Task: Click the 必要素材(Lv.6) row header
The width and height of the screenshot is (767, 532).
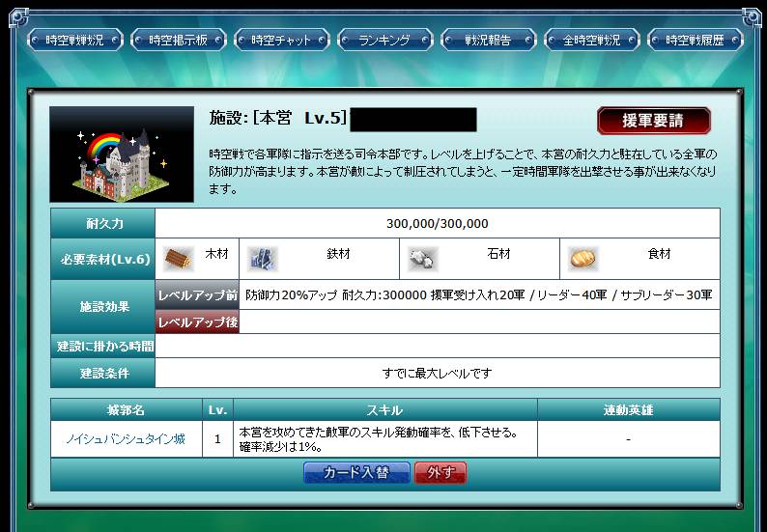Action: click(x=103, y=259)
